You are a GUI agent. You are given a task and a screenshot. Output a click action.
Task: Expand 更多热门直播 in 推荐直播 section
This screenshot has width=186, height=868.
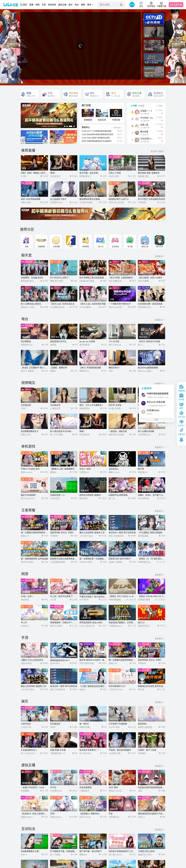[x=157, y=151]
